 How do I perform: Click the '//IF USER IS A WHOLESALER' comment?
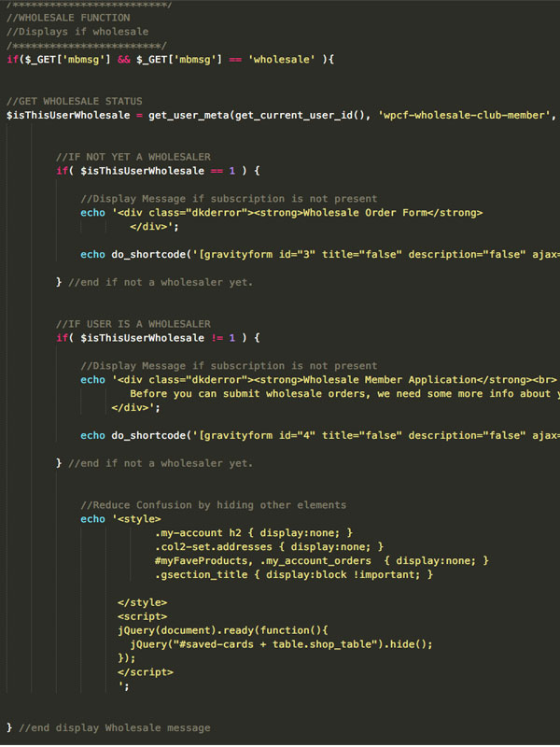[x=133, y=324]
